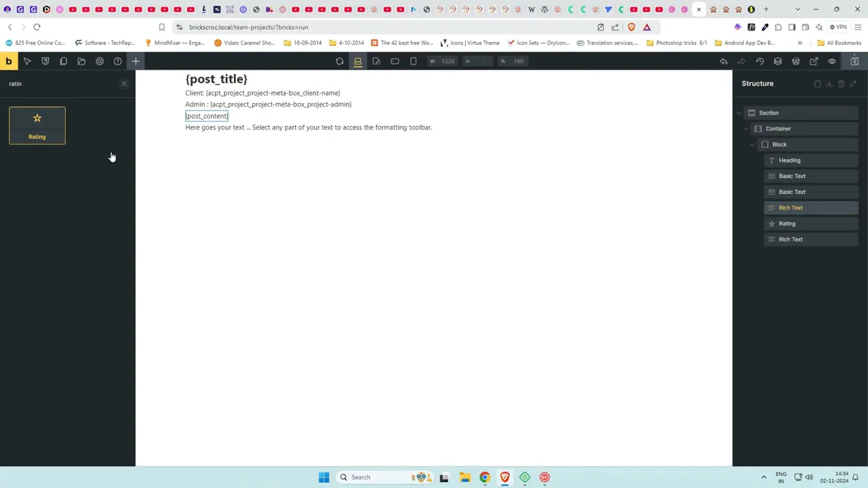The height and width of the screenshot is (488, 868).
Task: Open the Templates folder icon
Action: (81, 62)
